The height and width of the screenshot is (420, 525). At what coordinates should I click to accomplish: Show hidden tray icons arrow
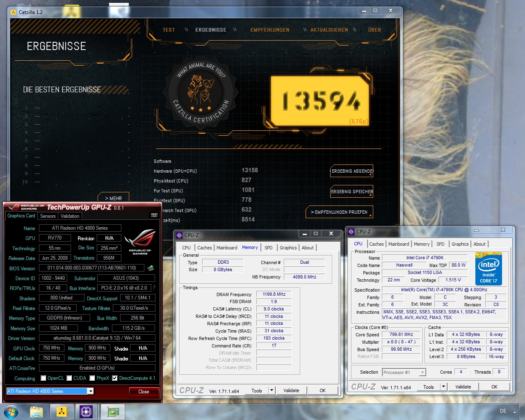click(x=515, y=412)
